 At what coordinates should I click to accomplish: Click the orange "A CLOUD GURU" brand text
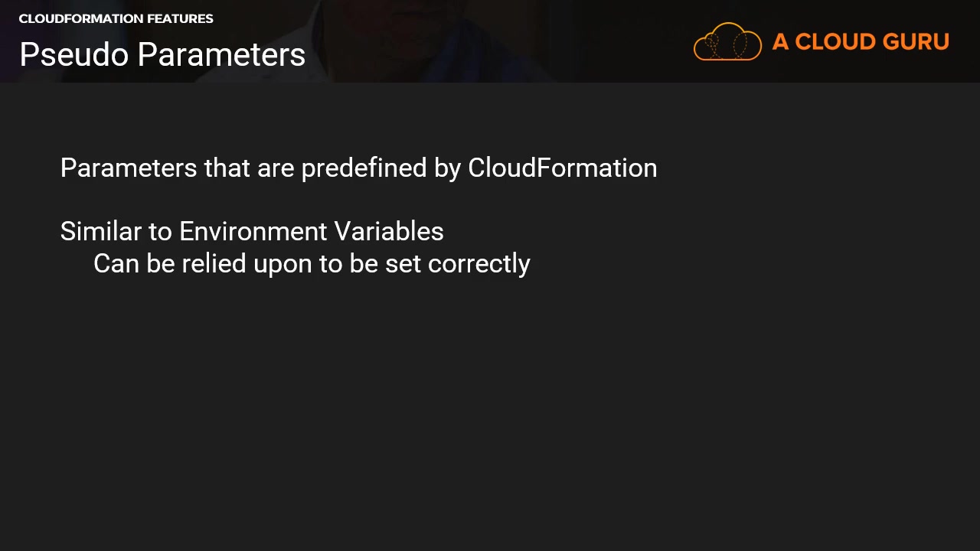pos(861,42)
